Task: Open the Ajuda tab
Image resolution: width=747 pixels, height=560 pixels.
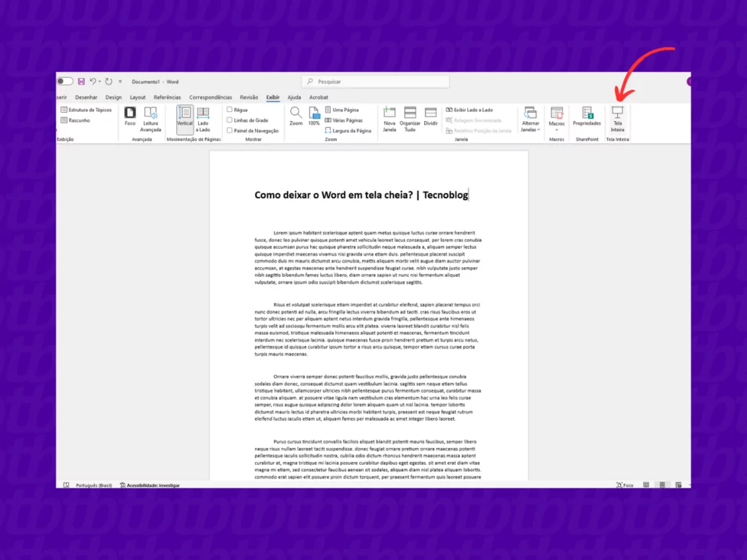Action: tap(294, 97)
